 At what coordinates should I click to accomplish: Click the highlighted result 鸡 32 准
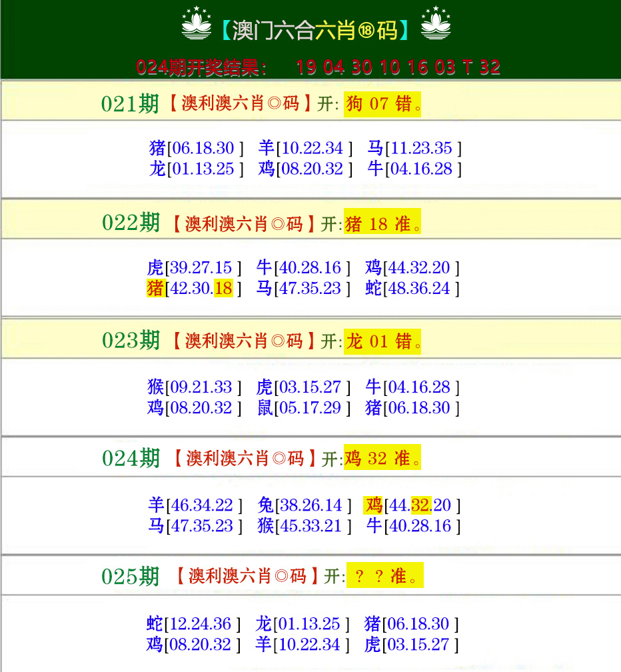point(382,457)
